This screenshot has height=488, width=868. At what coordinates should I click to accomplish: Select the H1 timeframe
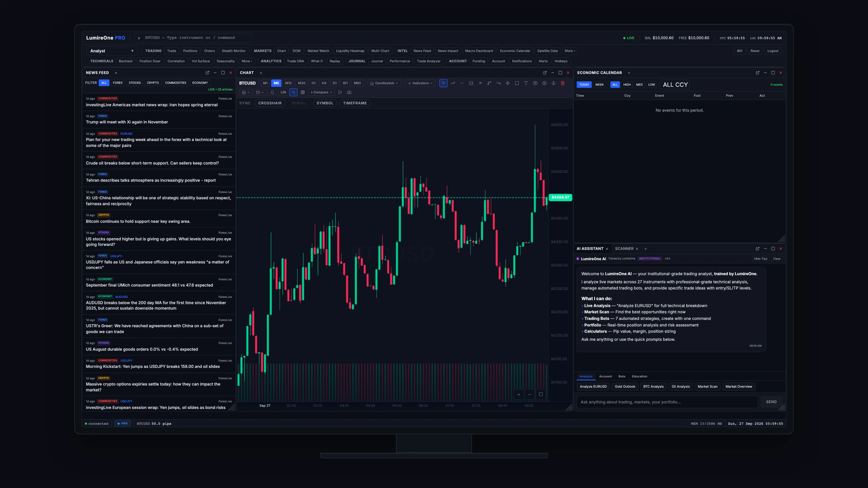pyautogui.click(x=313, y=83)
